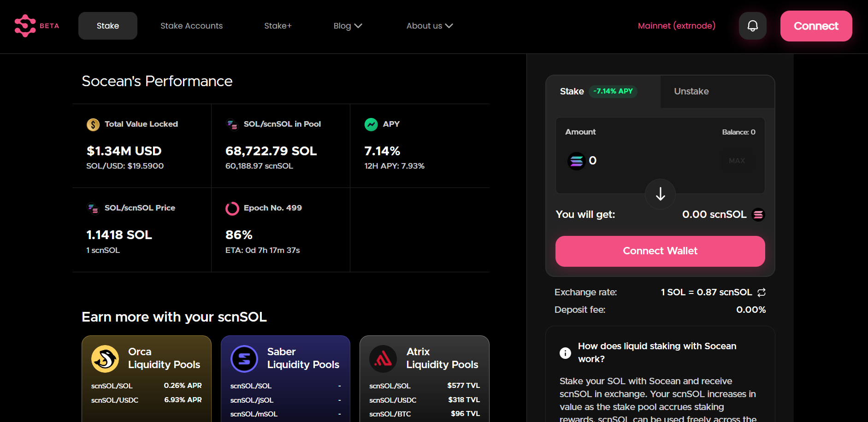Click the Epoch No. 499 label
Screen dimensions: 868x422
273,208
